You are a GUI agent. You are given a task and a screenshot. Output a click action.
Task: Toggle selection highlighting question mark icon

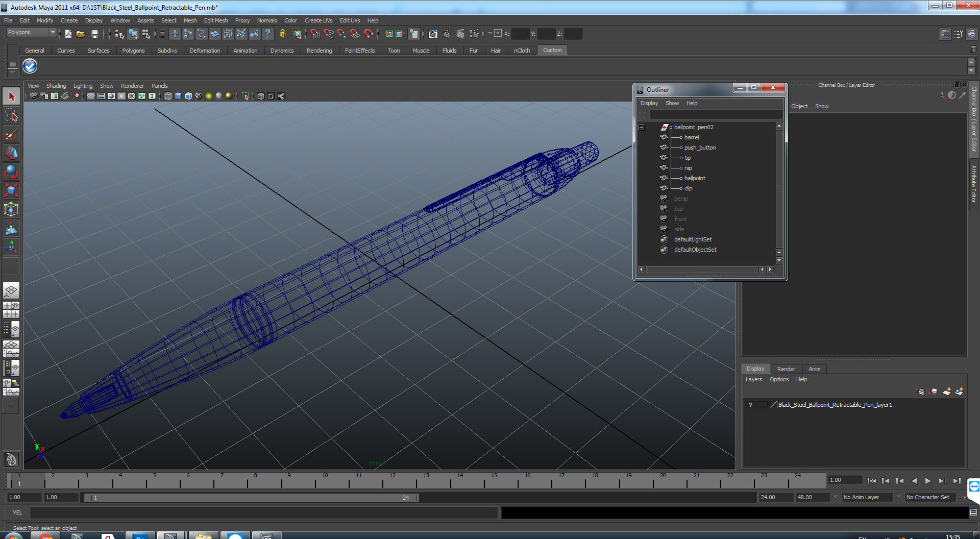coord(267,34)
